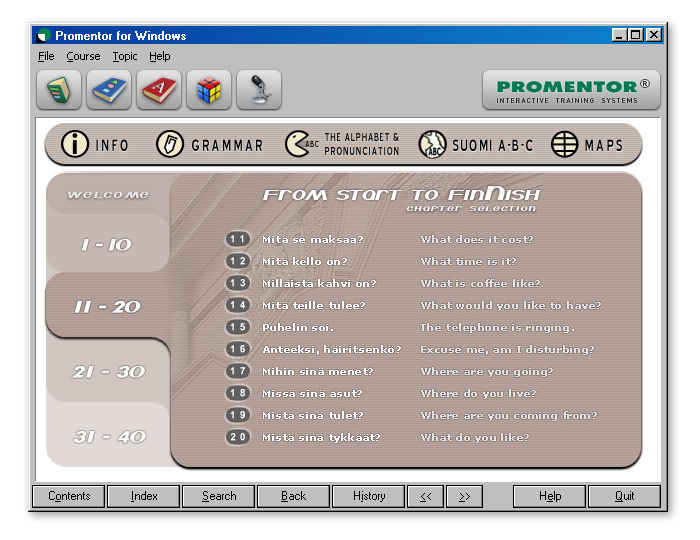The height and width of the screenshot is (540, 700).
Task: Open the Rubik's cube toolbar icon
Action: click(208, 90)
